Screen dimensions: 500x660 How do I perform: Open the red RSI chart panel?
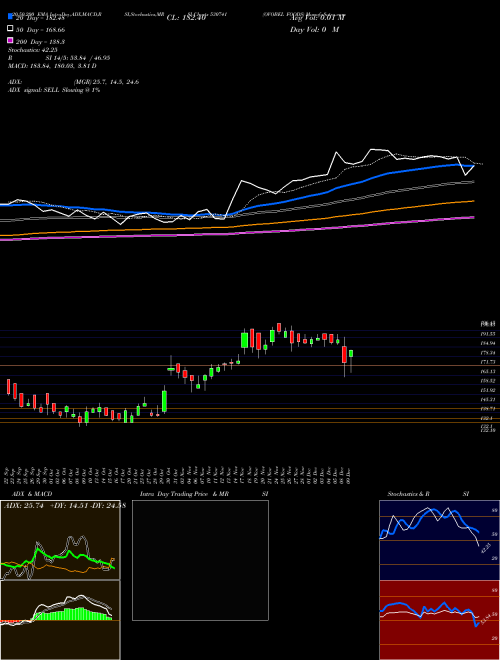tap(439, 620)
